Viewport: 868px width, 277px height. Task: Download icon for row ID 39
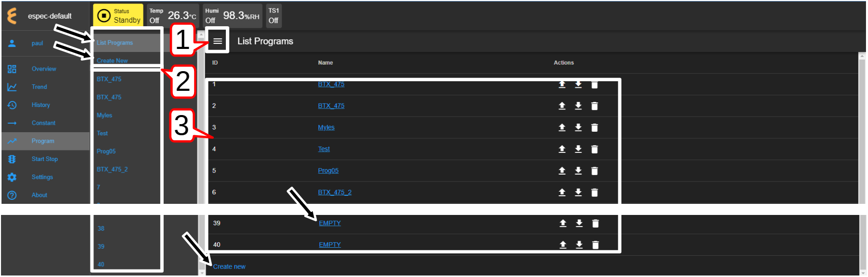tap(580, 224)
